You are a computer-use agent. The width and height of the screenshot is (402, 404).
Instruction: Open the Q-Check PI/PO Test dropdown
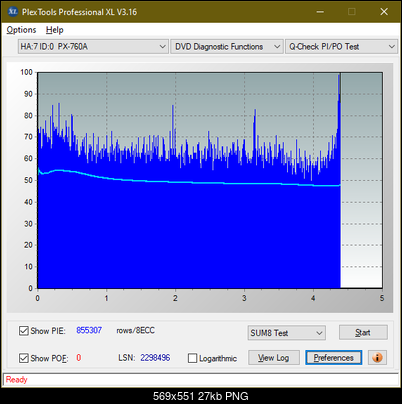click(341, 47)
